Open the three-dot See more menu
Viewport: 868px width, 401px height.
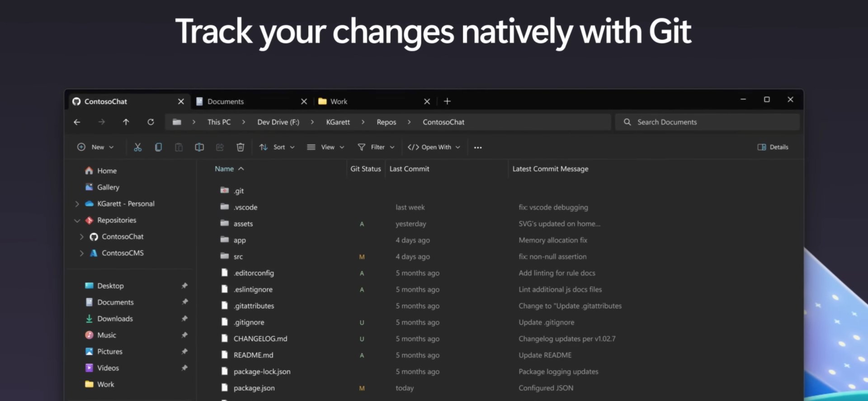click(478, 147)
